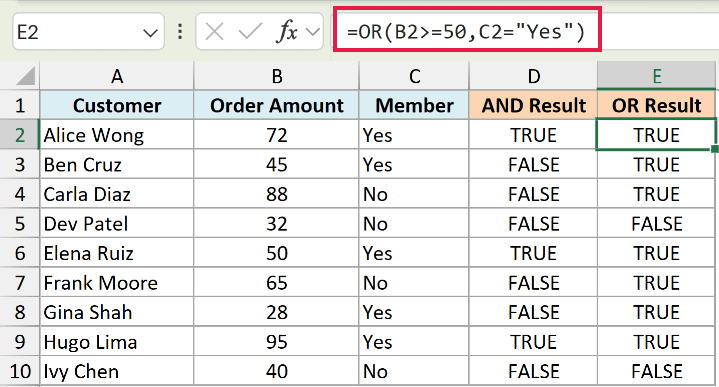The height and width of the screenshot is (387, 719).
Task: Select the Alice Wong cell
Action: point(117,135)
